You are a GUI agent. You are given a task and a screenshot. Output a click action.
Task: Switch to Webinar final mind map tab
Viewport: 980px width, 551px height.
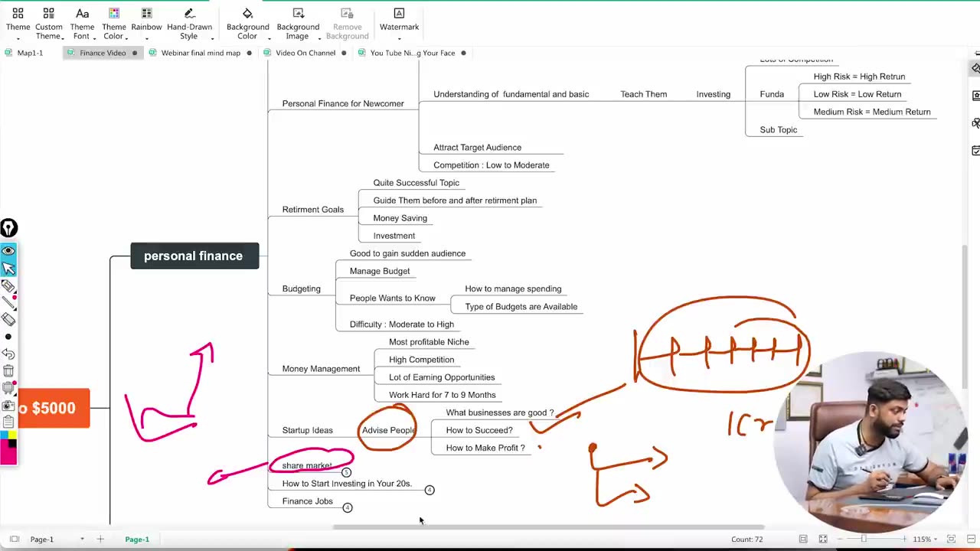[x=201, y=53]
